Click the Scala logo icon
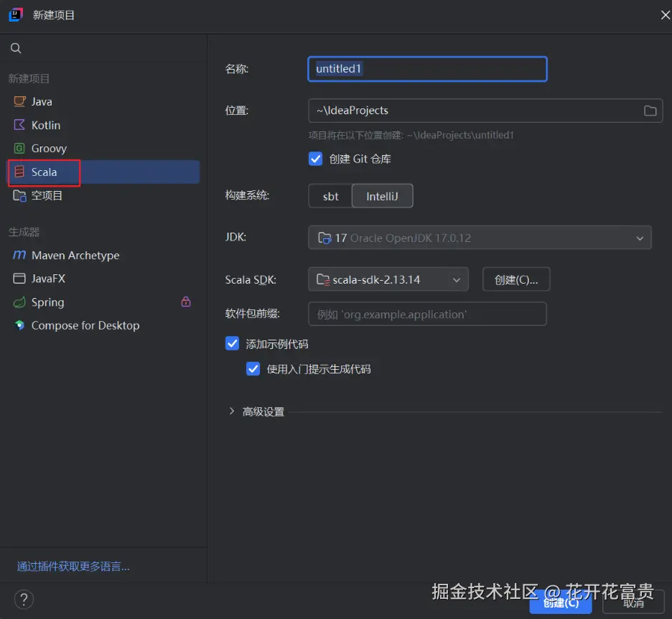Viewport: 672px width, 619px height. tap(19, 172)
